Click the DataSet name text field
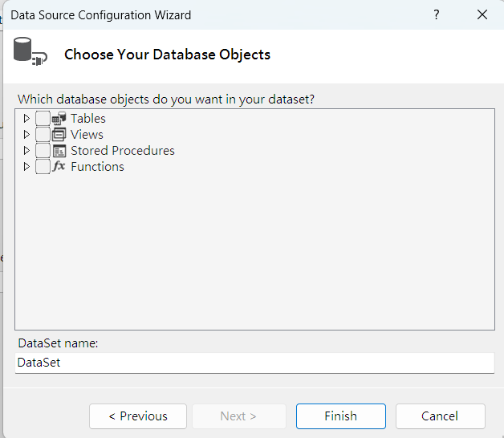This screenshot has height=438, width=504. coord(254,363)
